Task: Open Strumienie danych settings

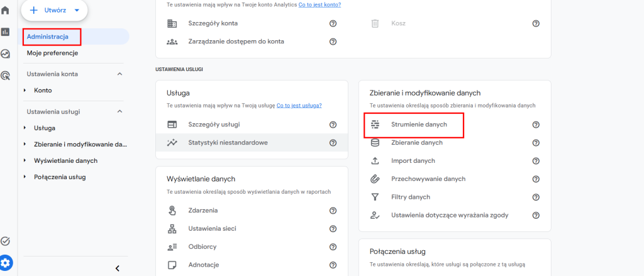Action: point(419,124)
